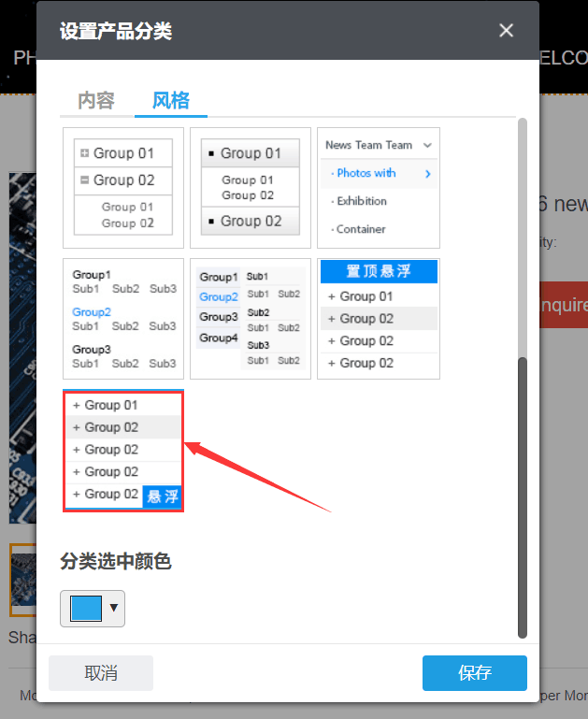Click the 置顶悬浮 blue header style
Viewport: 588px width, 719px height.
pos(379,271)
